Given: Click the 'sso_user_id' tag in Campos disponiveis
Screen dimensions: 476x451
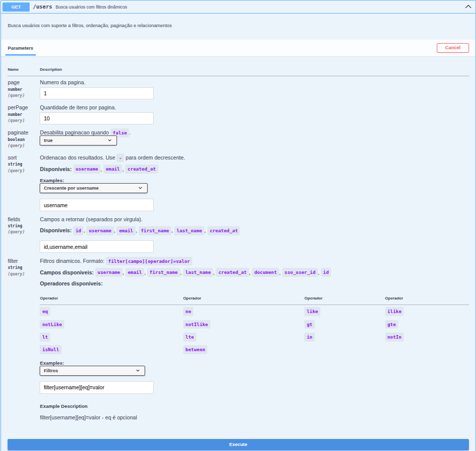Looking at the screenshot, I should (x=300, y=272).
